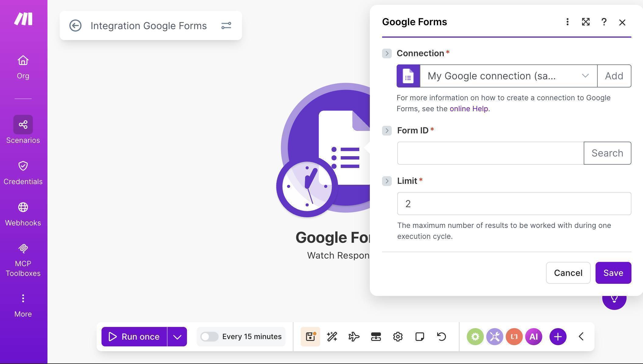Open the Text parser module icon
Image resolution: width=643 pixels, height=364 pixels.
pyautogui.click(x=514, y=336)
